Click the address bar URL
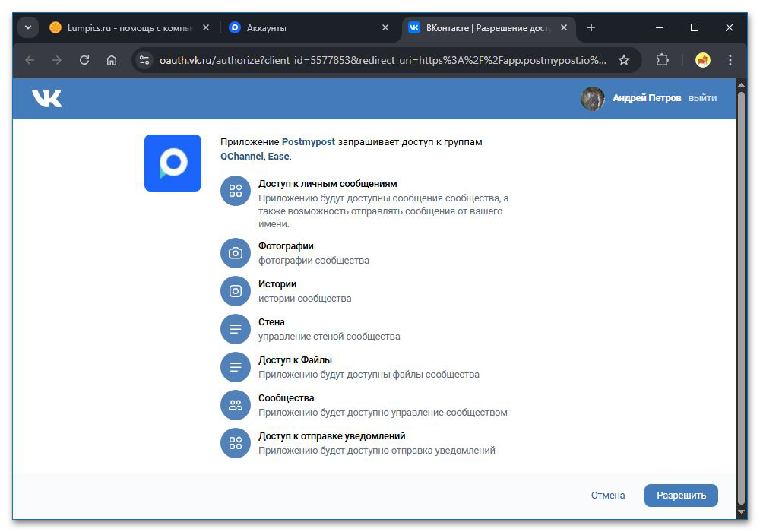Viewport: 760px width, 532px height. 383,60
